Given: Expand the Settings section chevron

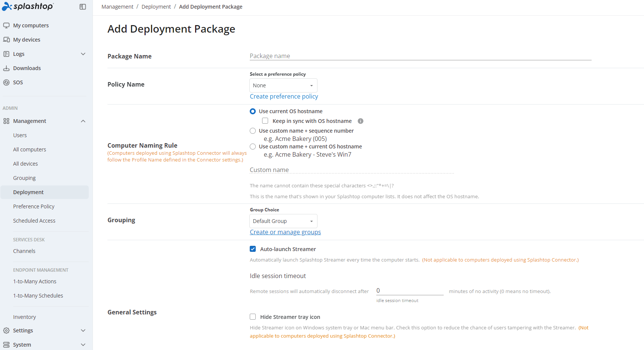Looking at the screenshot, I should coord(83,331).
